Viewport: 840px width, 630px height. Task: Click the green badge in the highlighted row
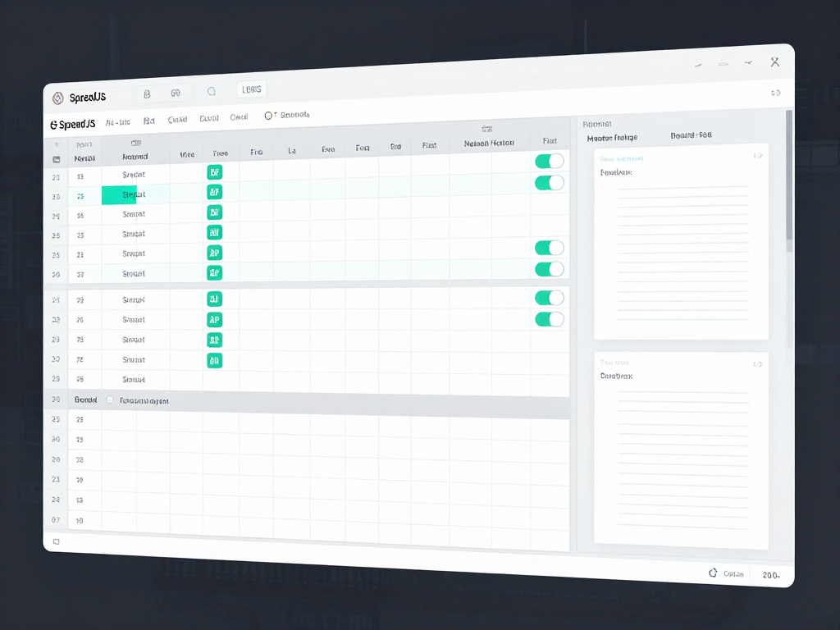[214, 193]
